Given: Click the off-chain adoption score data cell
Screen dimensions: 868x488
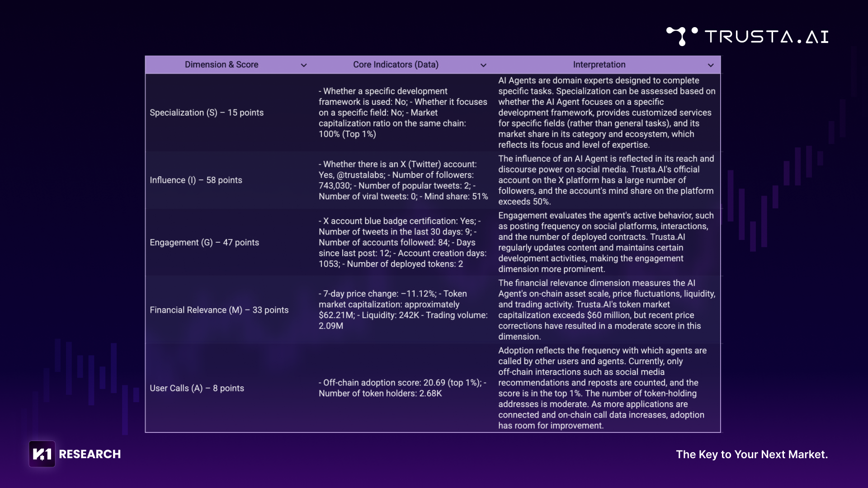Looking at the screenshot, I should (x=402, y=388).
